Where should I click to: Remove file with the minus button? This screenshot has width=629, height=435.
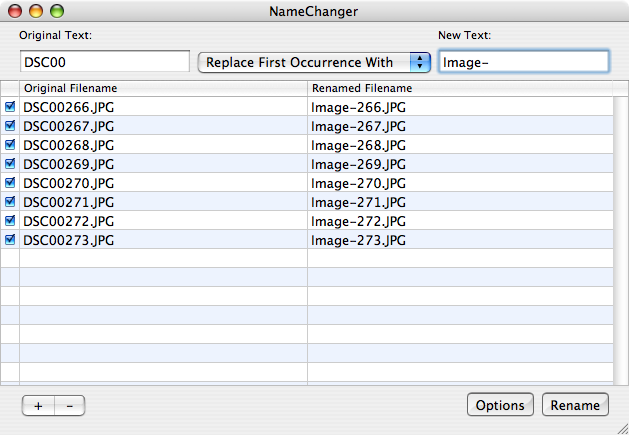click(70, 406)
